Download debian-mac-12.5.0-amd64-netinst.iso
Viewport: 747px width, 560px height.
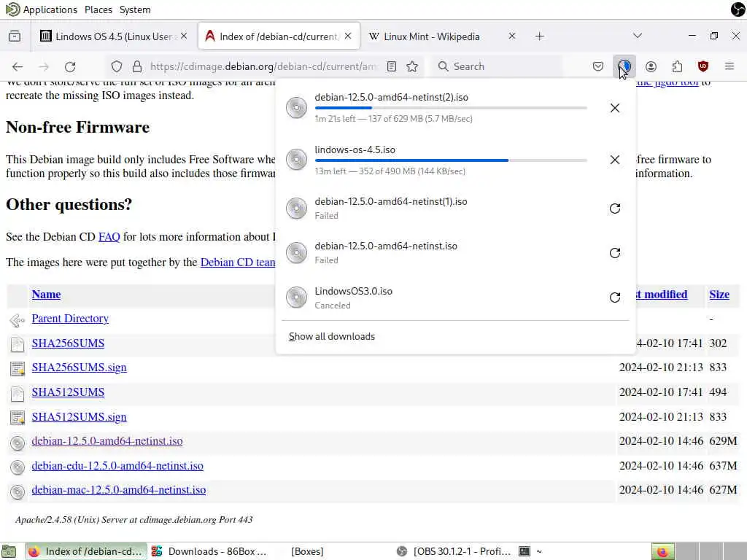pos(119,490)
